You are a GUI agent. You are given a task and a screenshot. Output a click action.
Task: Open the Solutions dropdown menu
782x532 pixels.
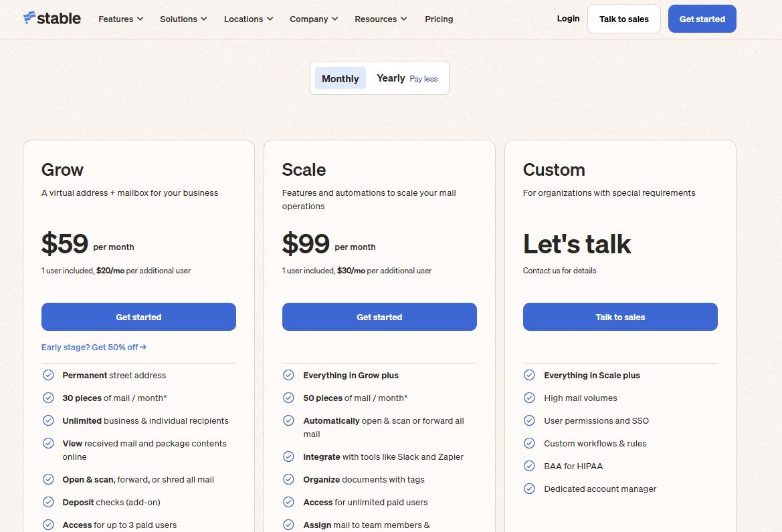point(183,19)
